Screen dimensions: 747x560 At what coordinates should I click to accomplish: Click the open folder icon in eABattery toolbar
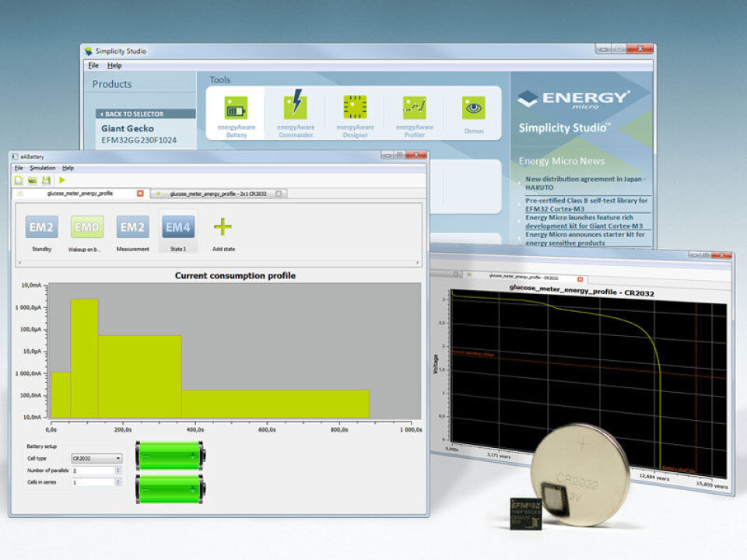(33, 180)
